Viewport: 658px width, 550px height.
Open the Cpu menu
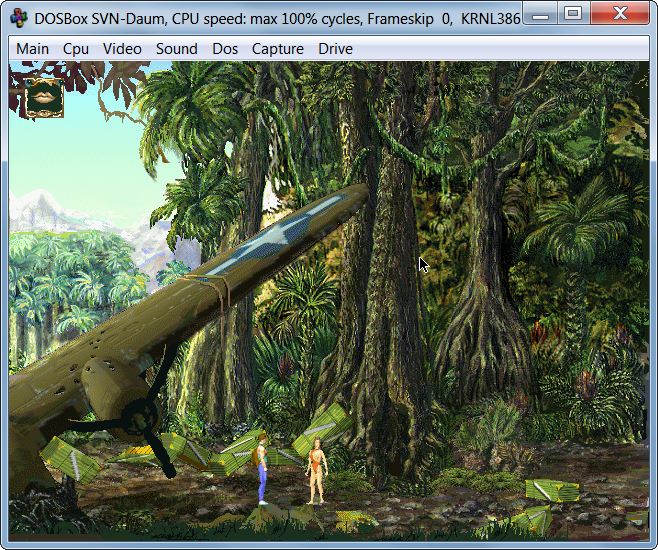click(76, 49)
